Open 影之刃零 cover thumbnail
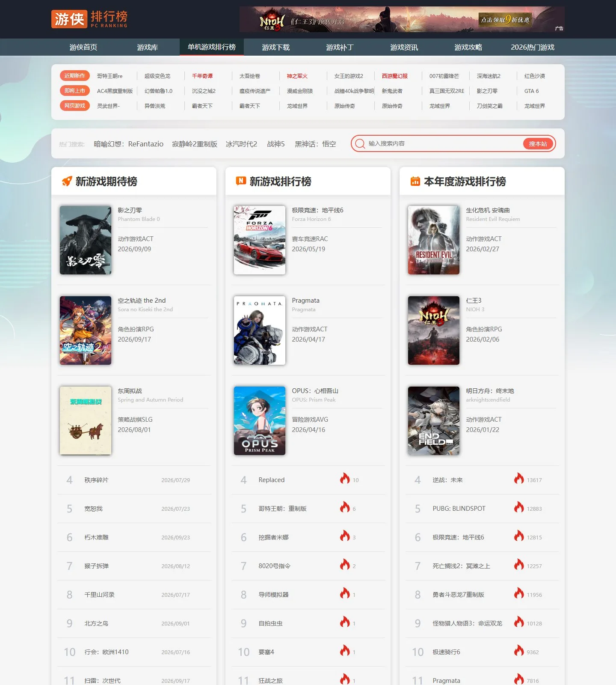616x685 pixels. [x=86, y=240]
